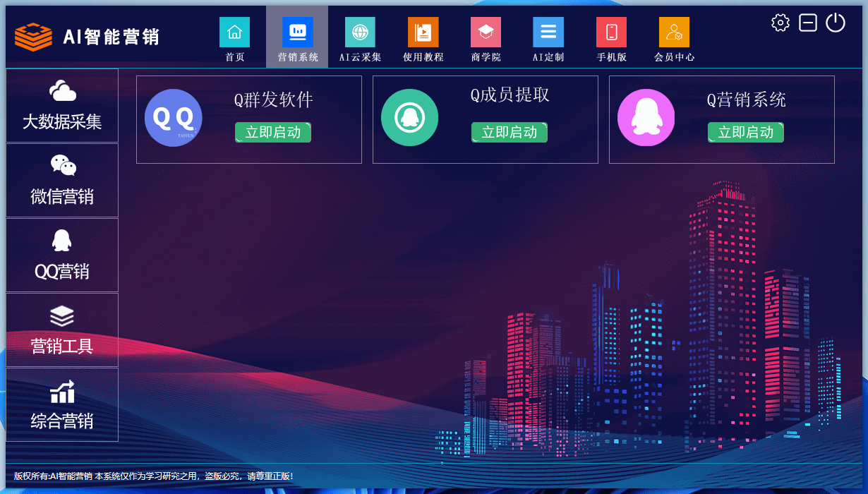
Task: Click the Q营销系统 title text
Action: [x=746, y=100]
